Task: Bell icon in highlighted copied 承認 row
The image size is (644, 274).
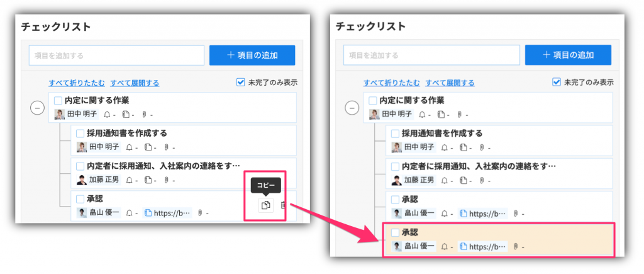Action: point(445,247)
